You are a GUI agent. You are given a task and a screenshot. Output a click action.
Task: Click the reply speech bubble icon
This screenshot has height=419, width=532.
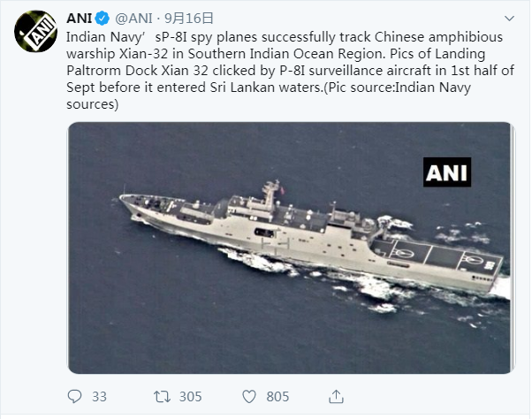pos(75,395)
